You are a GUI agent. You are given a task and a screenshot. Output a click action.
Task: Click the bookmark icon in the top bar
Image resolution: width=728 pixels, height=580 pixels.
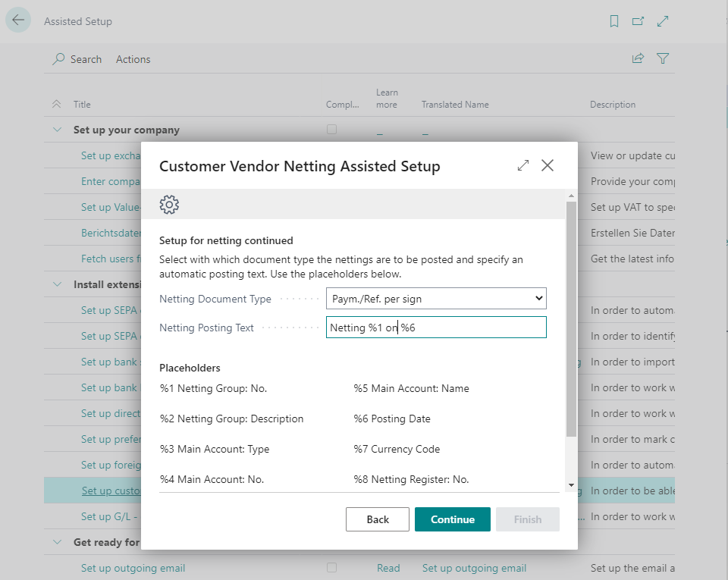click(613, 20)
